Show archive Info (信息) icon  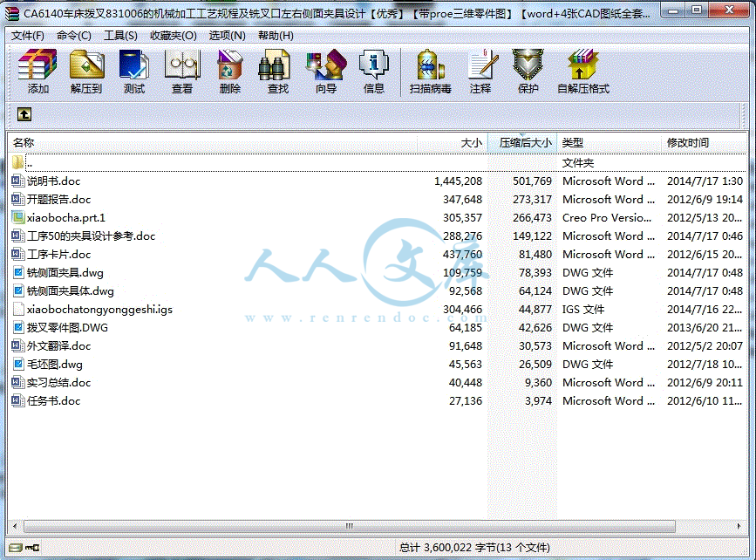pos(374,72)
